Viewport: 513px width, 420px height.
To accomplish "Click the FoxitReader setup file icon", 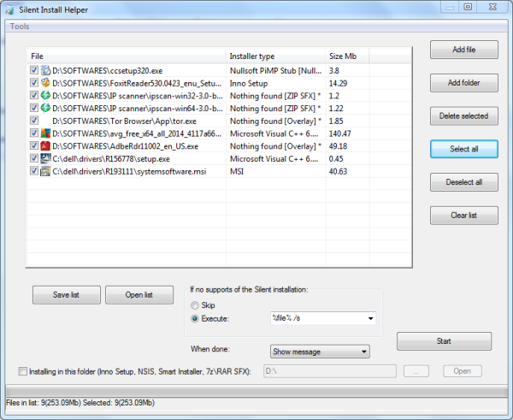I will (45, 83).
